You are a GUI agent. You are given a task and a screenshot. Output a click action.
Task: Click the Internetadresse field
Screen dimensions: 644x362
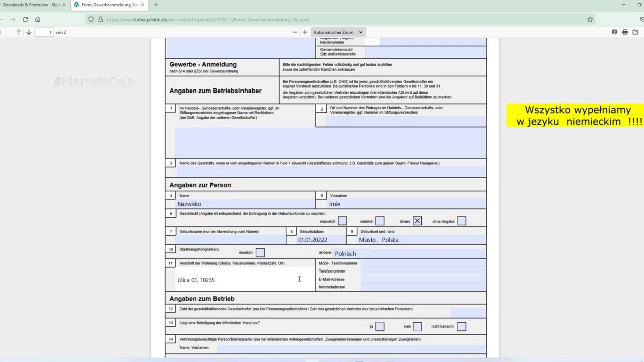point(423,287)
